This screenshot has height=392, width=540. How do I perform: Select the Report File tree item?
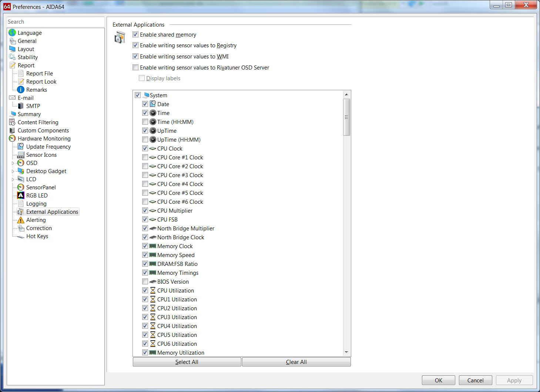[40, 74]
